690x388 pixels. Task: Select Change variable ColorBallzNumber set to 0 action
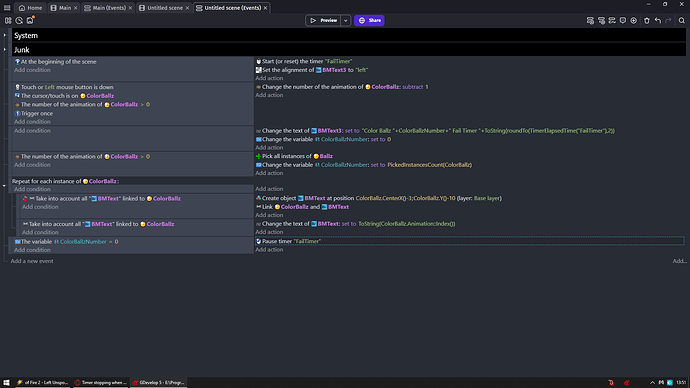323,139
